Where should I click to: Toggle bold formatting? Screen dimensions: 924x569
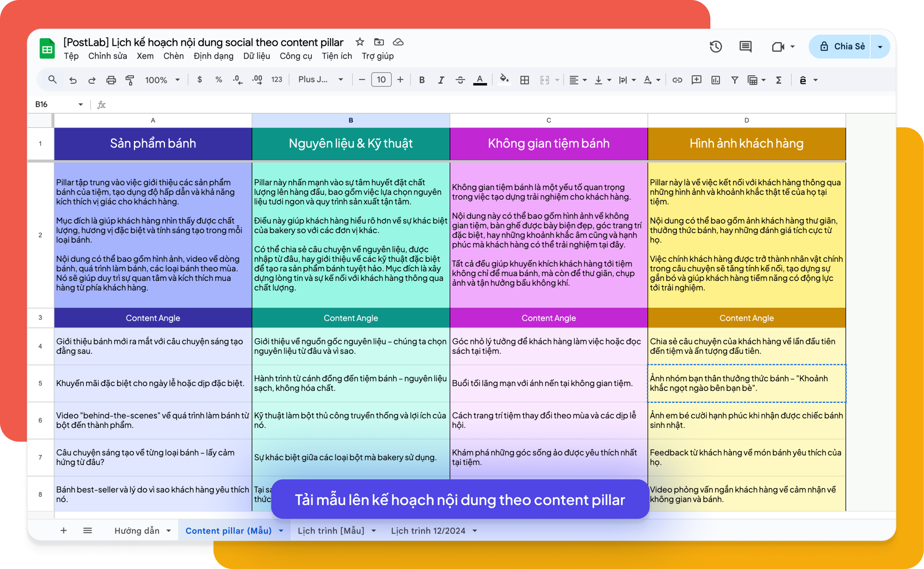(x=422, y=80)
